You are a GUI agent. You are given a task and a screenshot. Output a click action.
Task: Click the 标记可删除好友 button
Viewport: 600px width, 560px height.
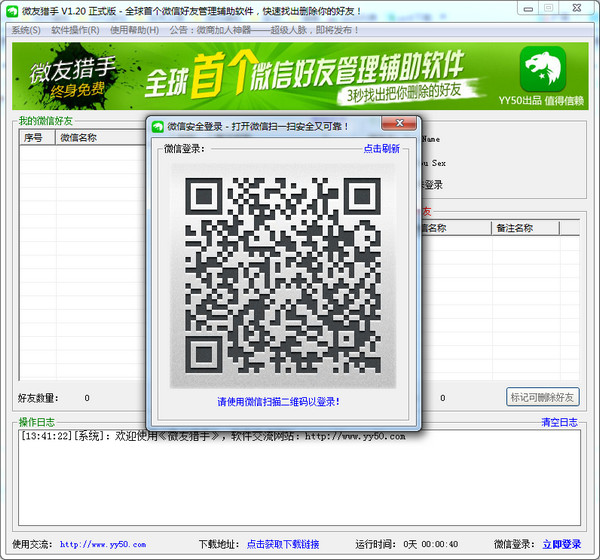(x=543, y=397)
